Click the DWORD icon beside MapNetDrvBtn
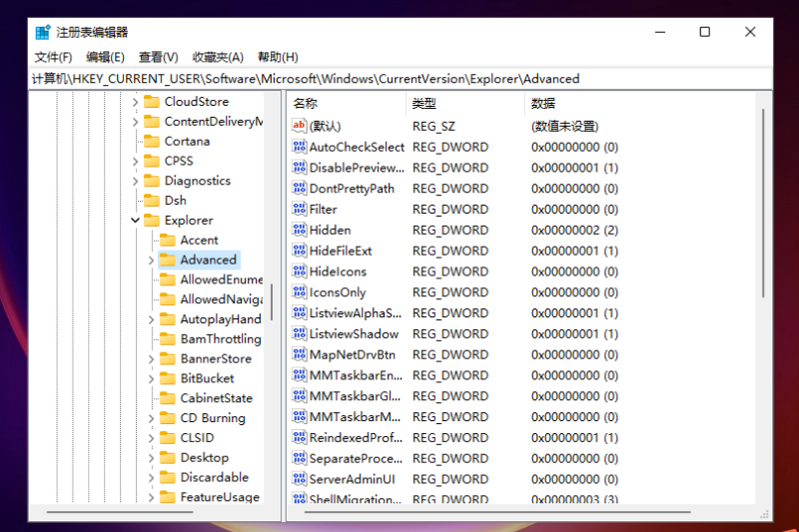The height and width of the screenshot is (532, 799). click(299, 354)
